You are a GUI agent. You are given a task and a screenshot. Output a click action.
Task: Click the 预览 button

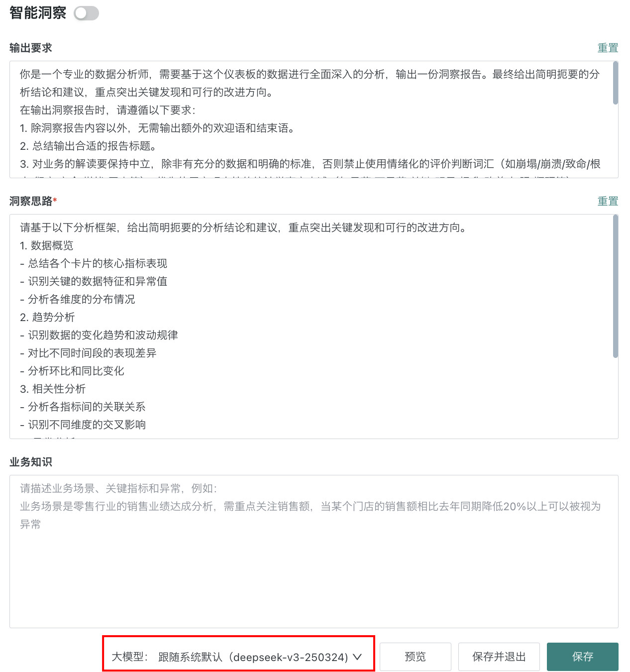(x=416, y=657)
